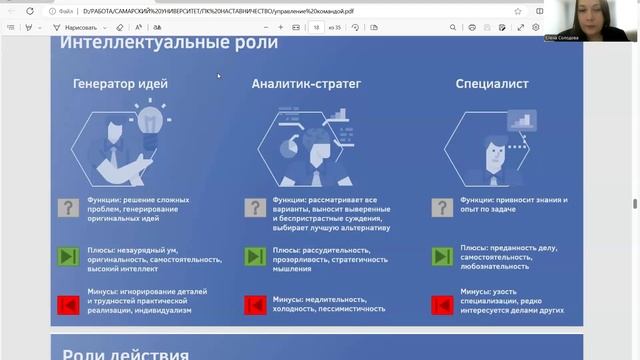640x360 pixels.
Task: Print the PDF document
Action: click(472, 27)
